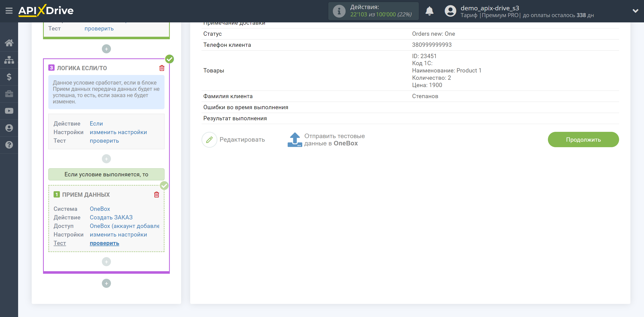644x317 pixels.
Task: Click Результат выполнения row
Action: coord(410,118)
